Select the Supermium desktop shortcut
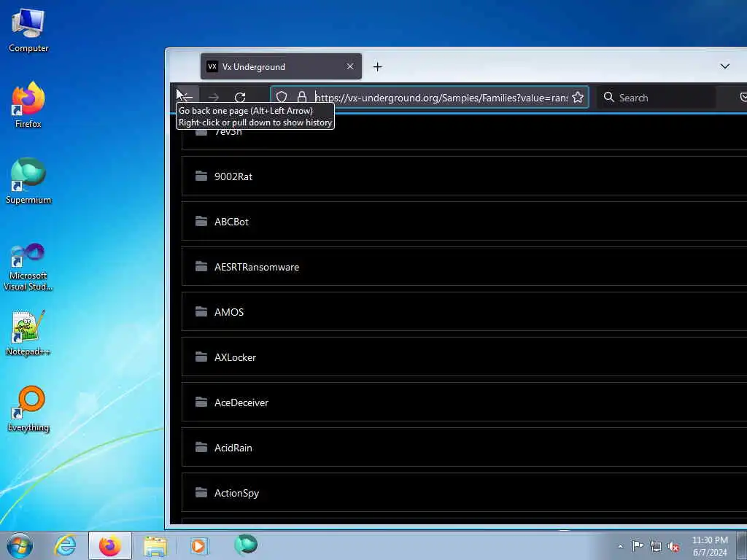Viewport: 747px width, 560px height. [x=28, y=181]
